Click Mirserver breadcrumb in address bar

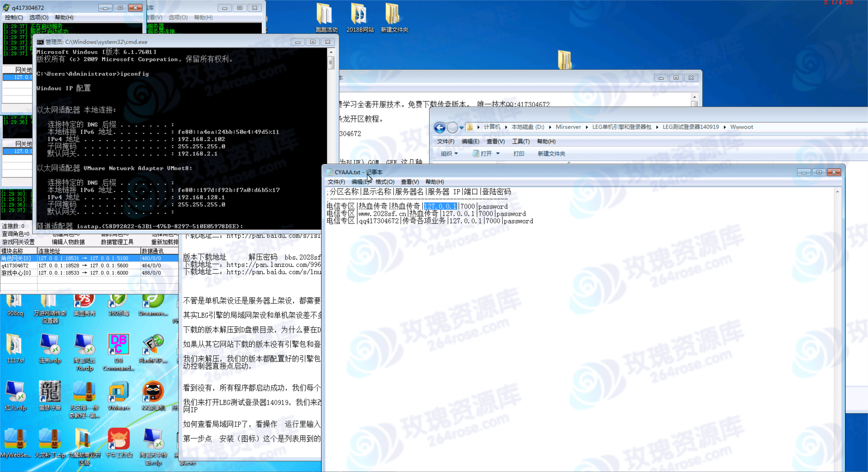point(568,127)
